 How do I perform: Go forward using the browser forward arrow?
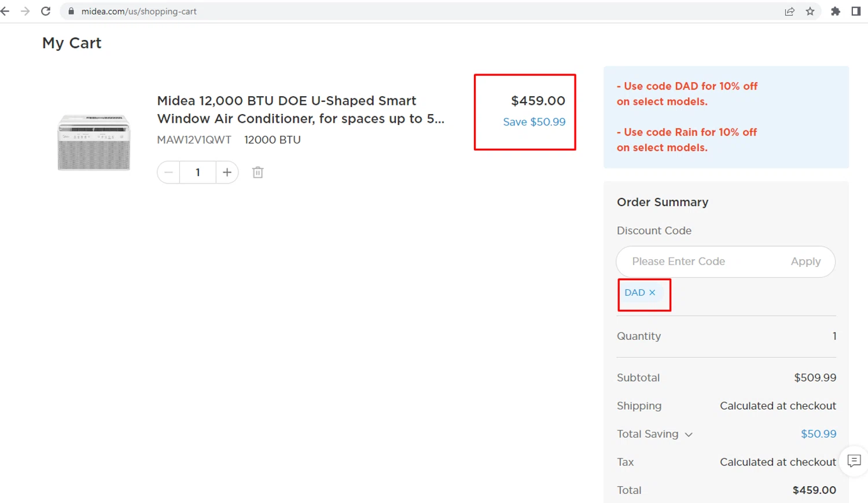click(x=25, y=11)
